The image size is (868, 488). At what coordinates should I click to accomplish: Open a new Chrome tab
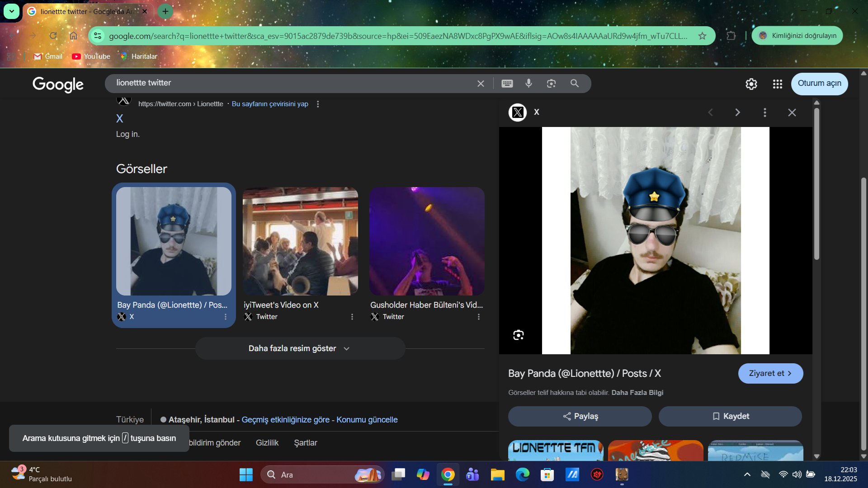coord(165,11)
